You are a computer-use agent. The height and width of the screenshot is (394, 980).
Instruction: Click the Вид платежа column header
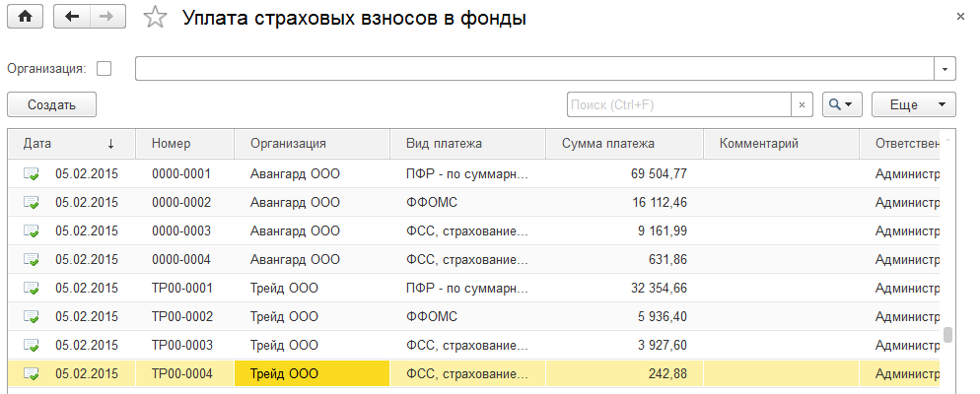pos(444,144)
